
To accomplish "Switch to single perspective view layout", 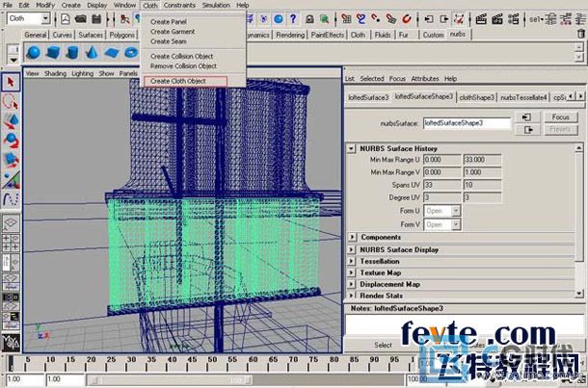I will (11, 223).
